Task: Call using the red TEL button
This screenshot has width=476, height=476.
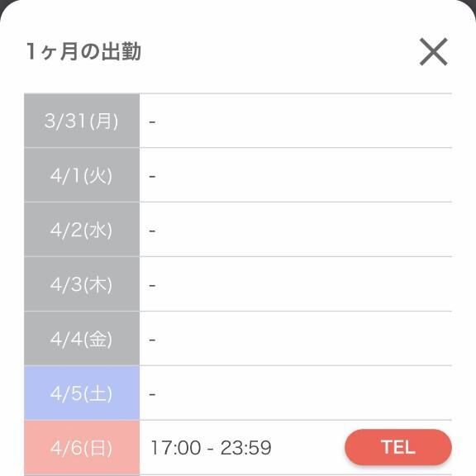Action: tap(398, 447)
